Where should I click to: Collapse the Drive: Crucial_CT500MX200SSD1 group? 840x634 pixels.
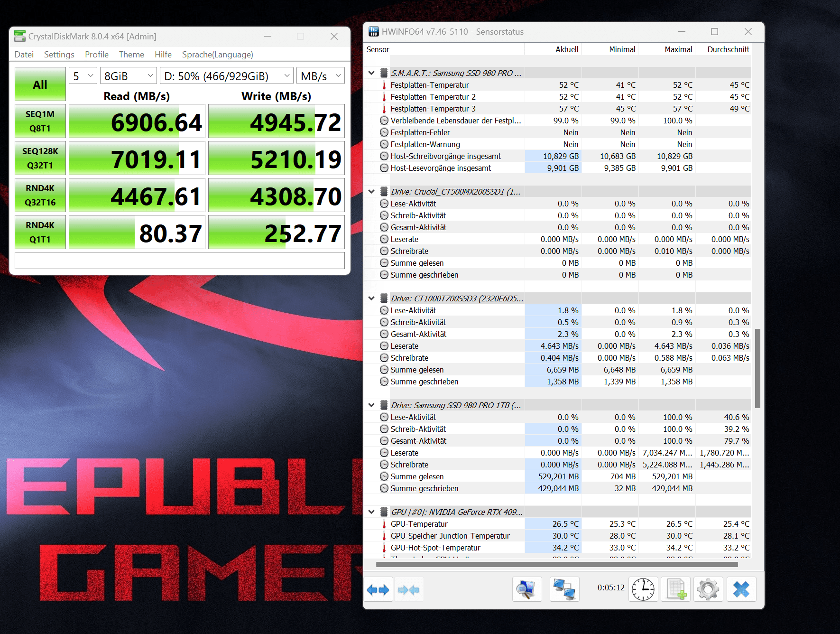[371, 192]
